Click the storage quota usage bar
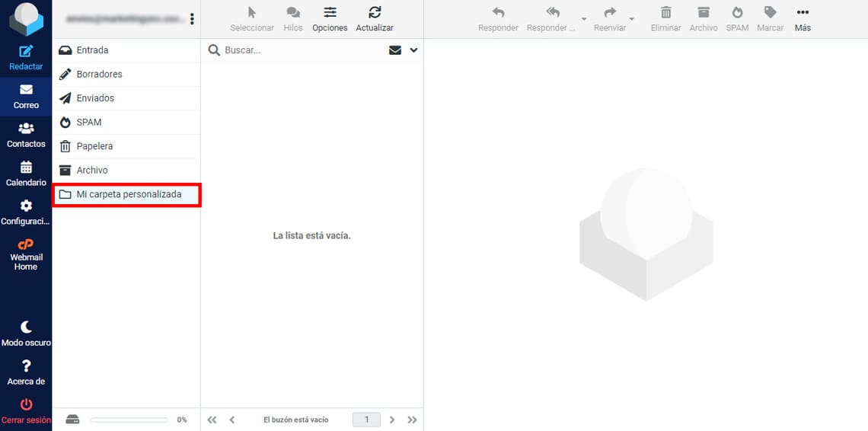The width and height of the screenshot is (868, 431). [x=129, y=420]
